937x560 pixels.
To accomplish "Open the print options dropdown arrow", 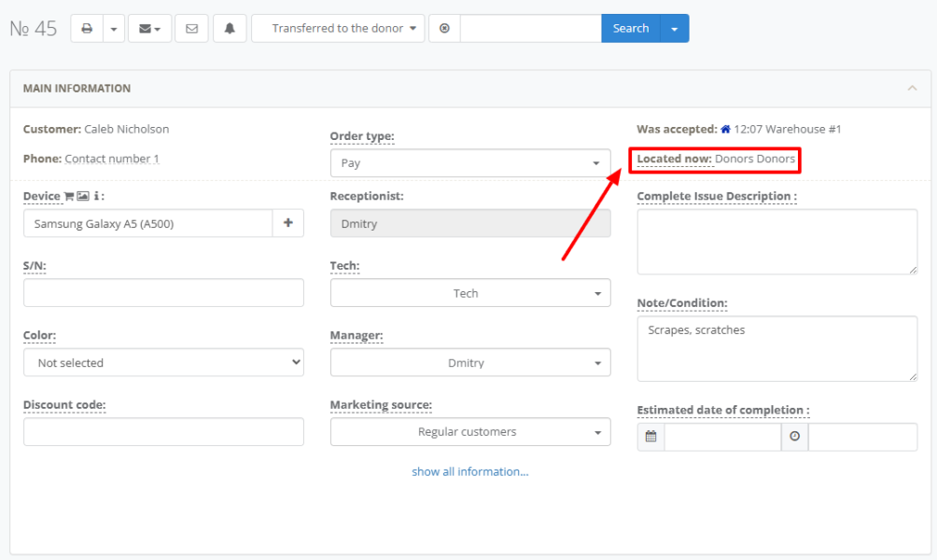I will coord(113,28).
